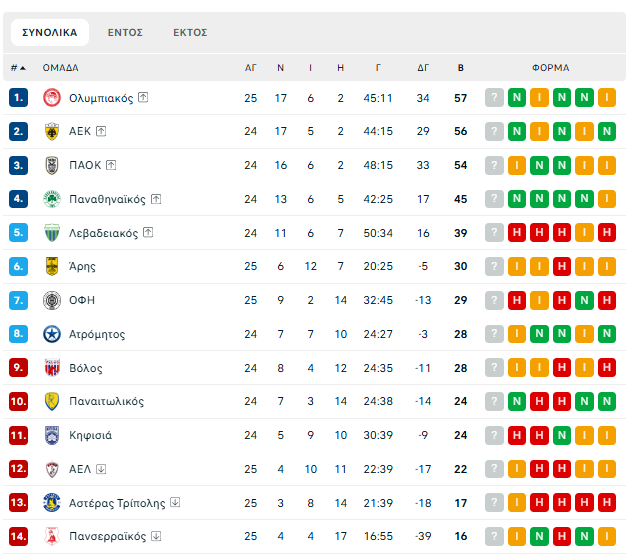The image size is (633, 555).
Task: Switch to the ΕΝΤΟΣ tab
Action: coord(125,33)
